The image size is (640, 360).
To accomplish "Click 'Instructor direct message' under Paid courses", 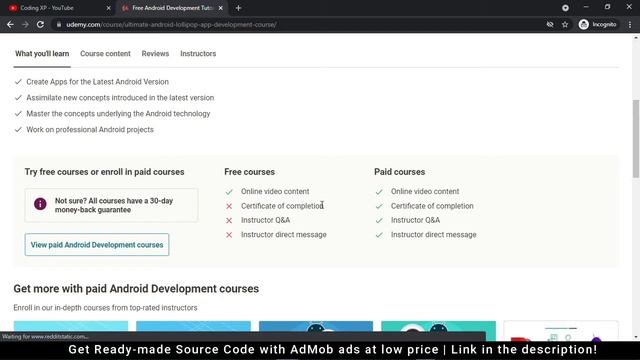I will click(433, 235).
